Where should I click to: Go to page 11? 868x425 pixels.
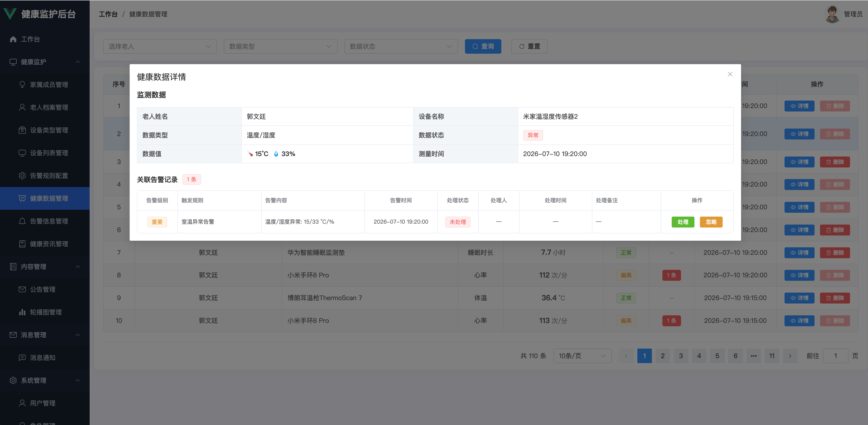click(772, 356)
